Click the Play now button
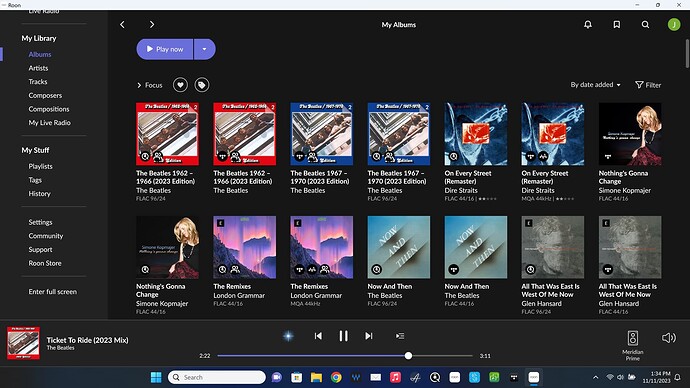The width and height of the screenshot is (690, 388). (165, 49)
